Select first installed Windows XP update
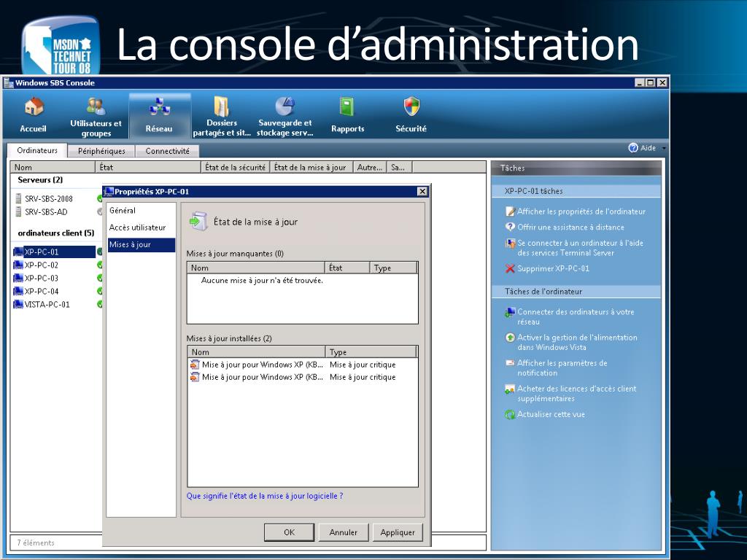This screenshot has height=560, width=747. [303, 365]
